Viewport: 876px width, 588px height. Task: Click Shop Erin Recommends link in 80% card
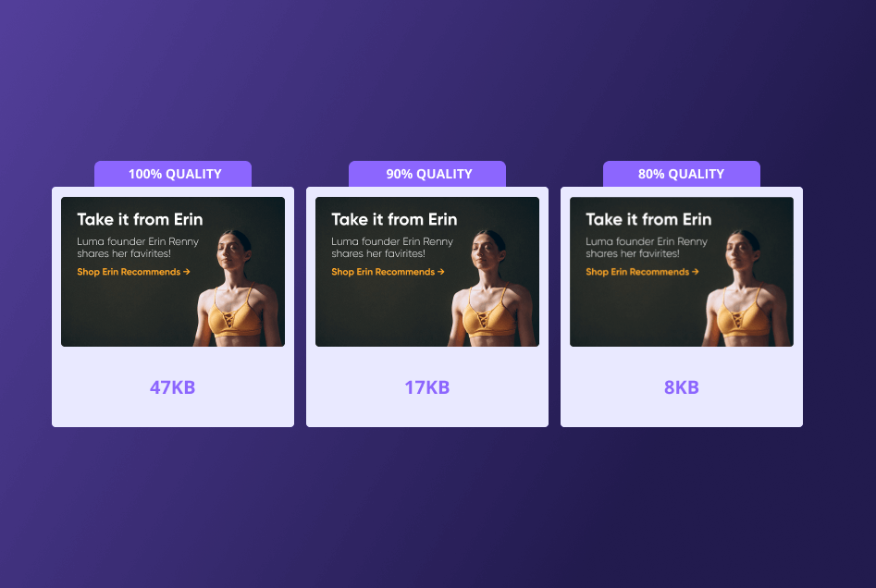(x=642, y=272)
